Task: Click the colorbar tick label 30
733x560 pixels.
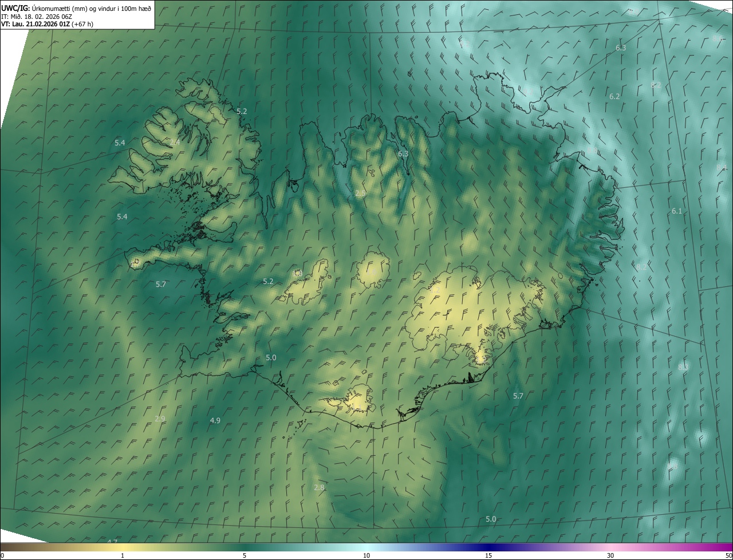Action: tap(610, 555)
